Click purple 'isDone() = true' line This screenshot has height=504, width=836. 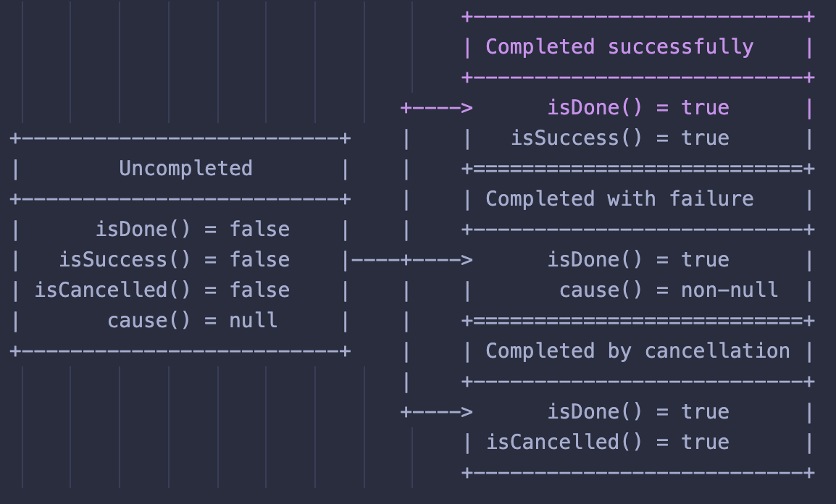638,108
